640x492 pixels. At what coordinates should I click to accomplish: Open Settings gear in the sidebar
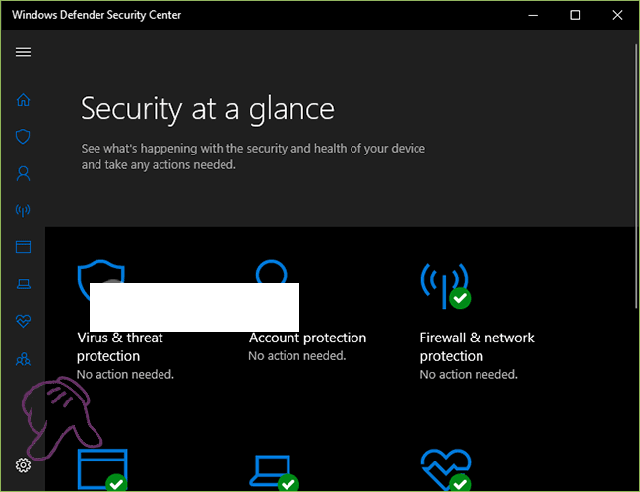click(23, 465)
